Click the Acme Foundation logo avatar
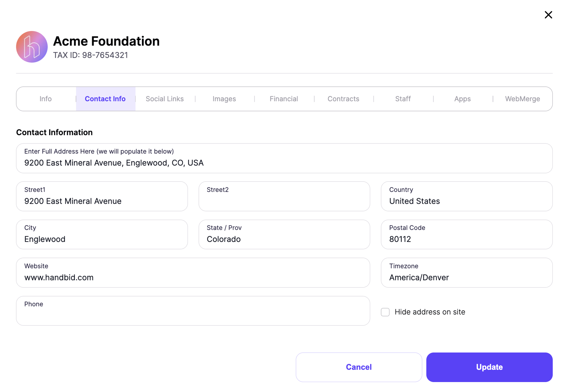 click(32, 47)
